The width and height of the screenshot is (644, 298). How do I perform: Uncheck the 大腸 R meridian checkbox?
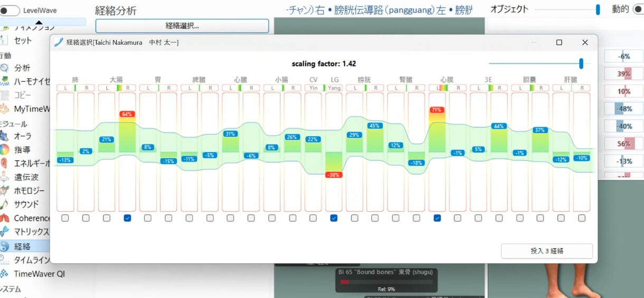click(127, 218)
